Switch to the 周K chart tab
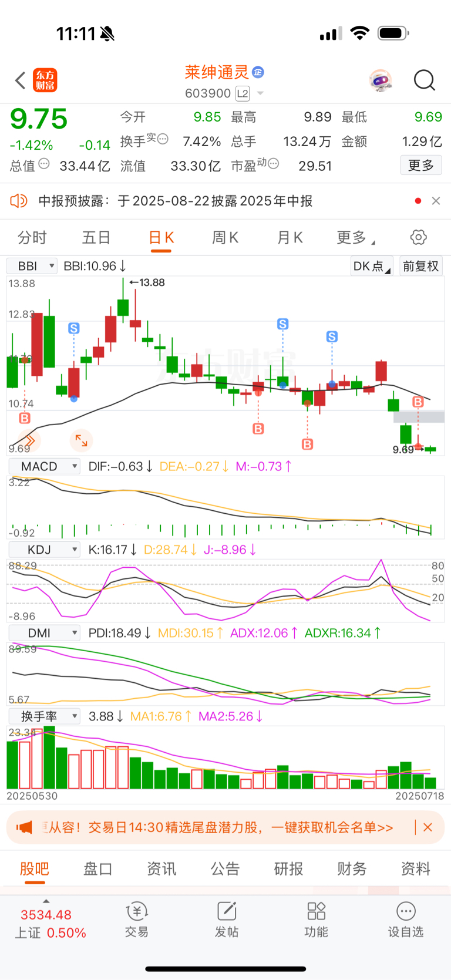This screenshot has height=980, width=451. [225, 238]
